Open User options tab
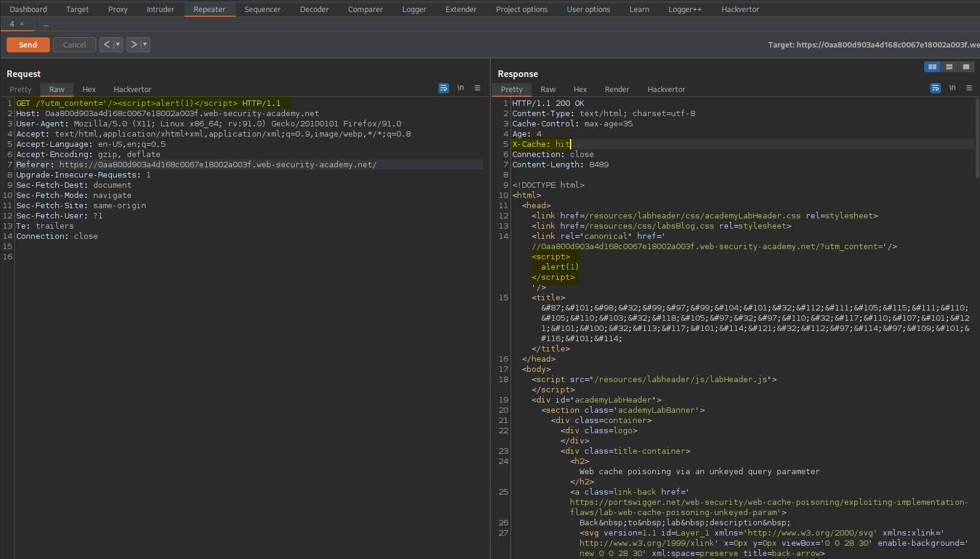This screenshot has width=980, height=559. (x=589, y=9)
